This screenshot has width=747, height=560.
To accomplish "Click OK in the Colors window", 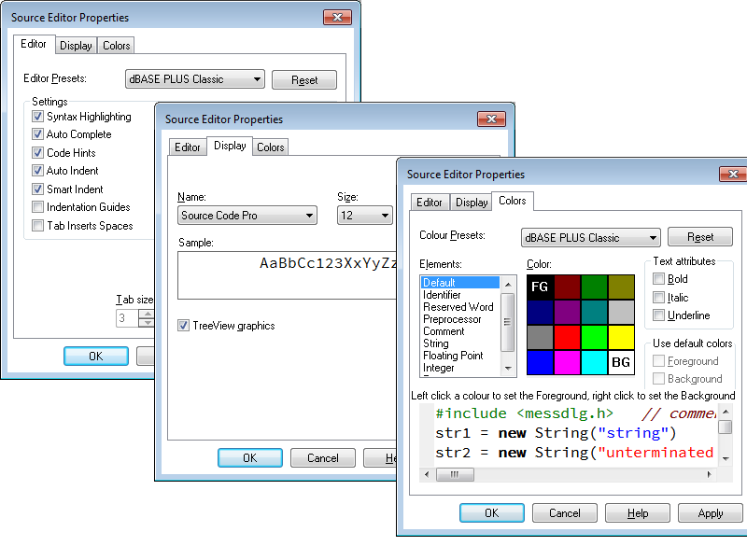I will (x=492, y=512).
